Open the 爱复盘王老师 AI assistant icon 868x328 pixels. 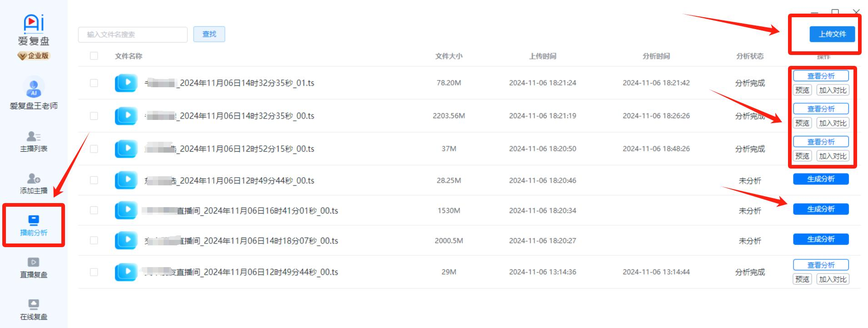(34, 87)
